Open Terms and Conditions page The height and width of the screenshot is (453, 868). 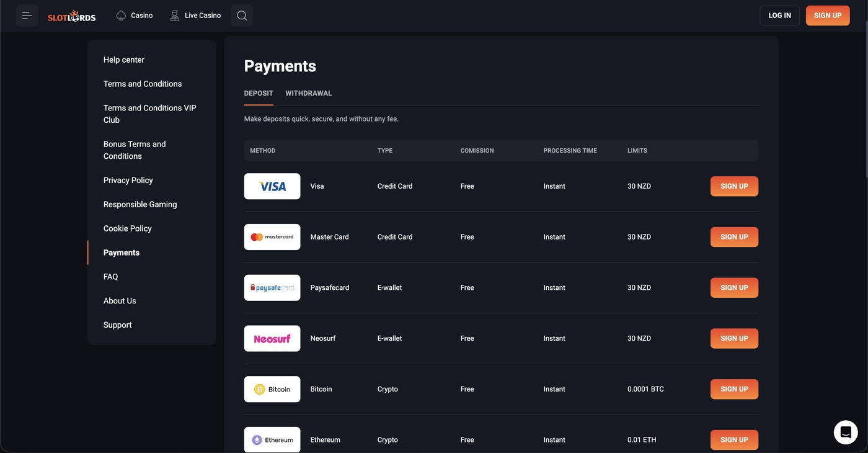pos(143,84)
